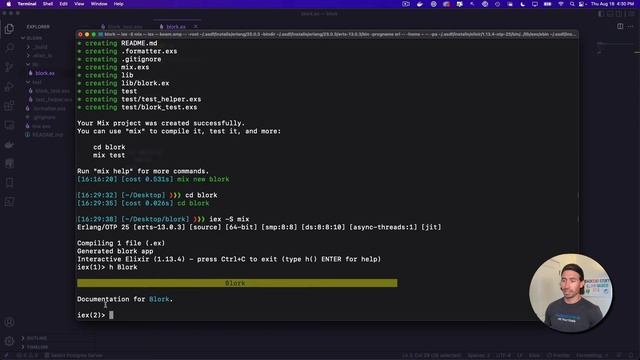Screen dimensions: 640x360
Task: Open the View menu
Action: click(79, 4)
